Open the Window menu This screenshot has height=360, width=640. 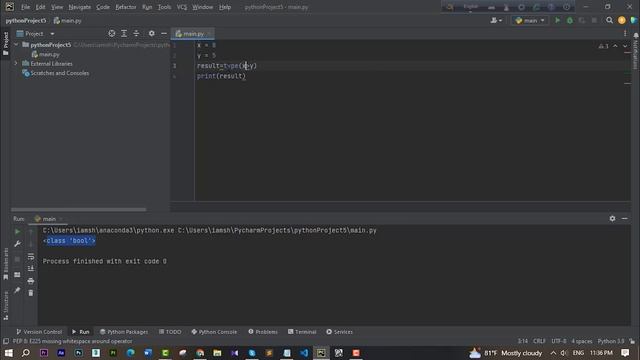[202, 7]
